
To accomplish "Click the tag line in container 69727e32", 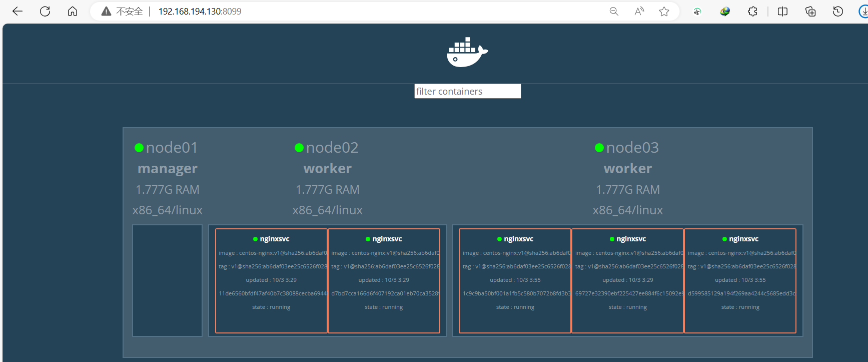I will tap(629, 266).
